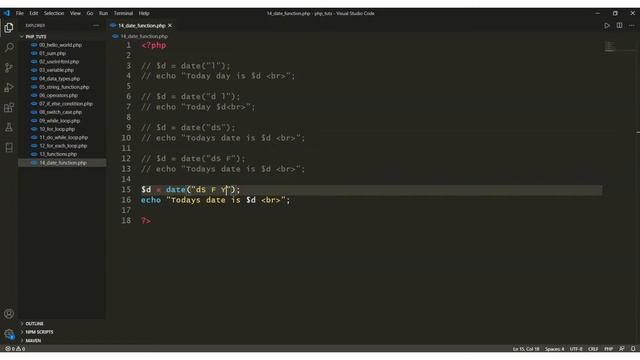Open 13_functions.php file

58,154
